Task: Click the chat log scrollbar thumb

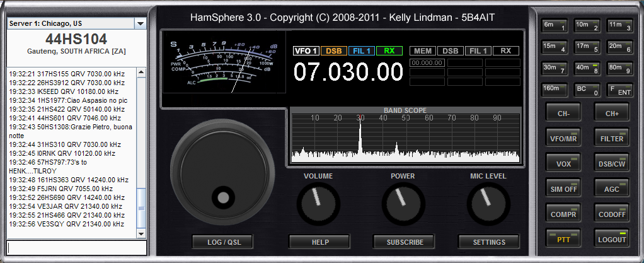Action: click(x=141, y=208)
